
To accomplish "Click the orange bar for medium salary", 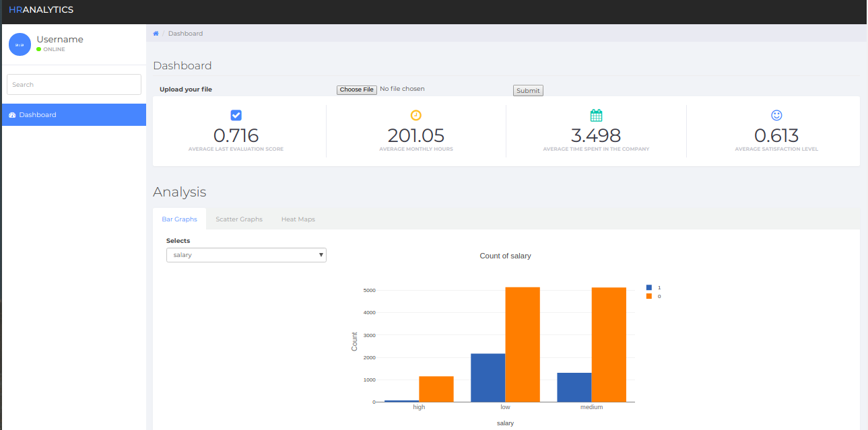I will tap(609, 345).
